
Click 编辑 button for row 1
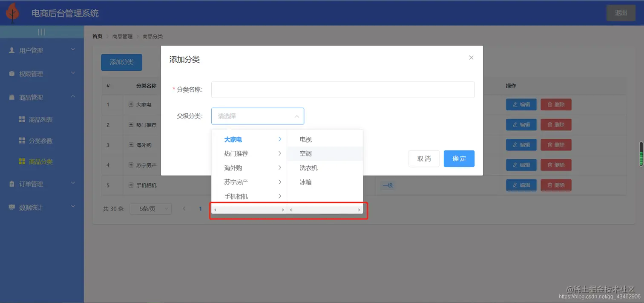pos(521,104)
